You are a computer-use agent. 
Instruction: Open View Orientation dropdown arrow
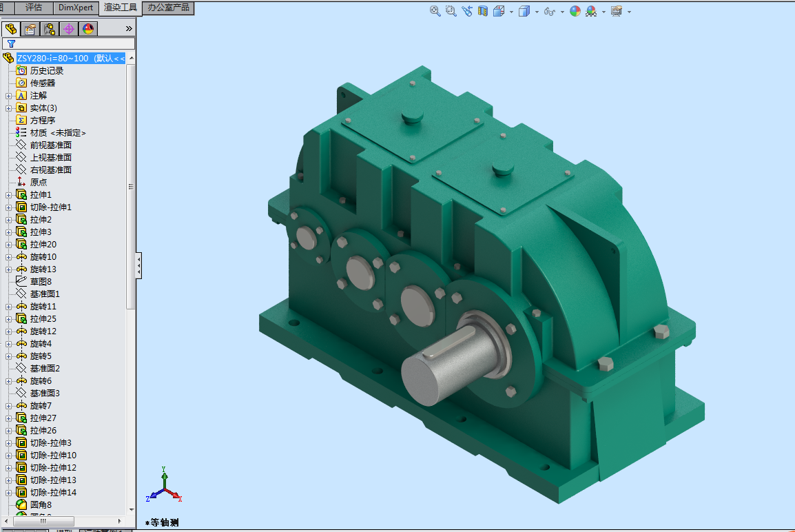(x=511, y=12)
